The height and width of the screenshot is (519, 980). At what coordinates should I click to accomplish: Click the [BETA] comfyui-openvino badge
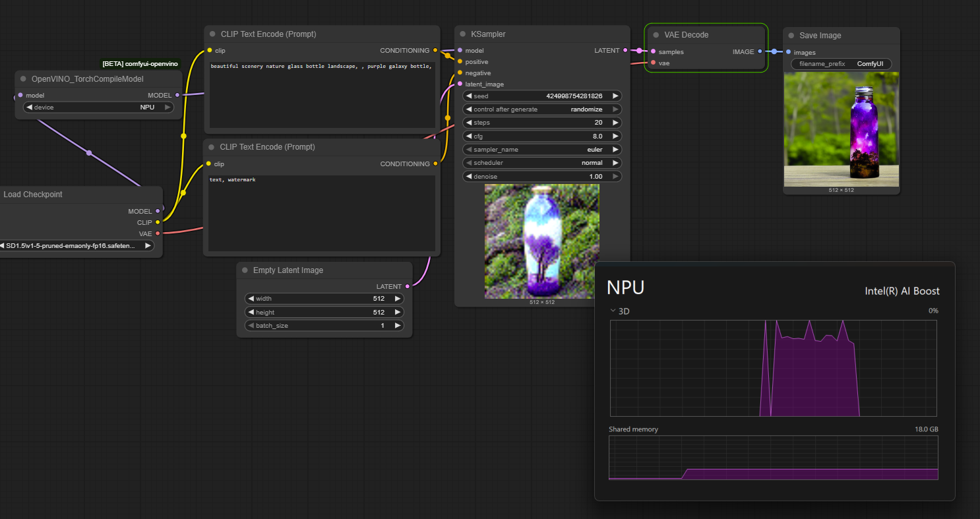click(x=140, y=64)
